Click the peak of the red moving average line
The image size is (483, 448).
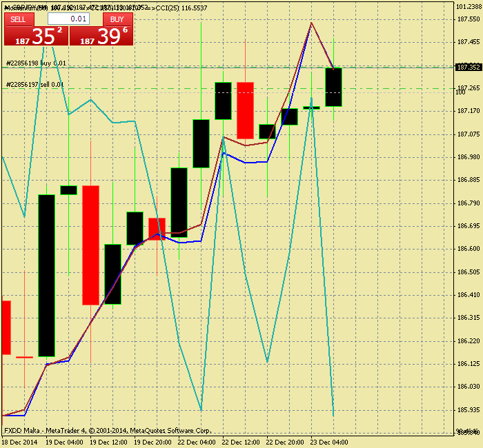311,23
